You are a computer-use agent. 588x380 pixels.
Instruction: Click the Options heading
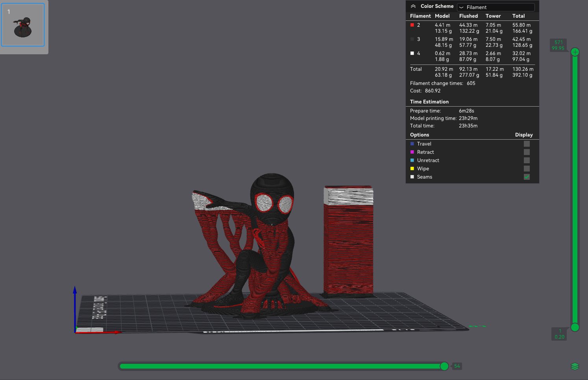(x=420, y=135)
